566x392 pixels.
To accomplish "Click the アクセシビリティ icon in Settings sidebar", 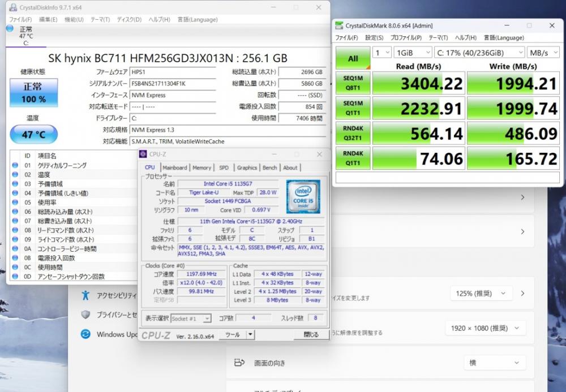I will tap(85, 295).
